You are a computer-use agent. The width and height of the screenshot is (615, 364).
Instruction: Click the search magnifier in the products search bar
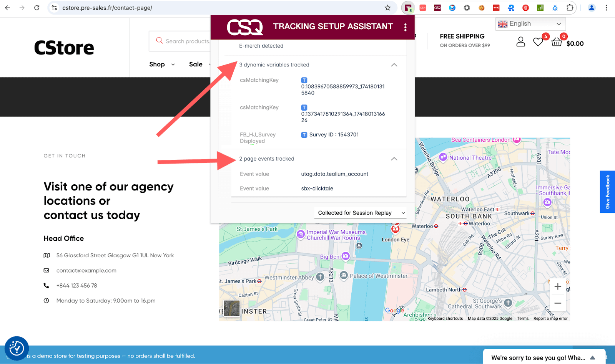coord(159,40)
